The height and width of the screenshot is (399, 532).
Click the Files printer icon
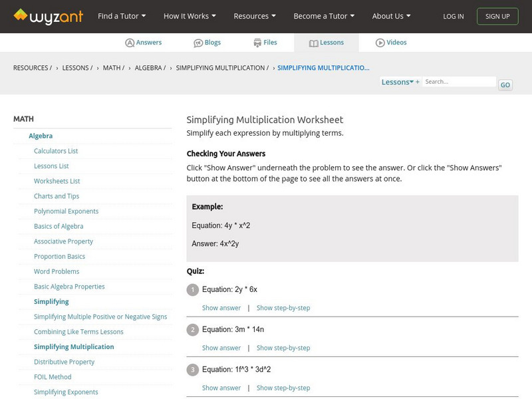257,43
